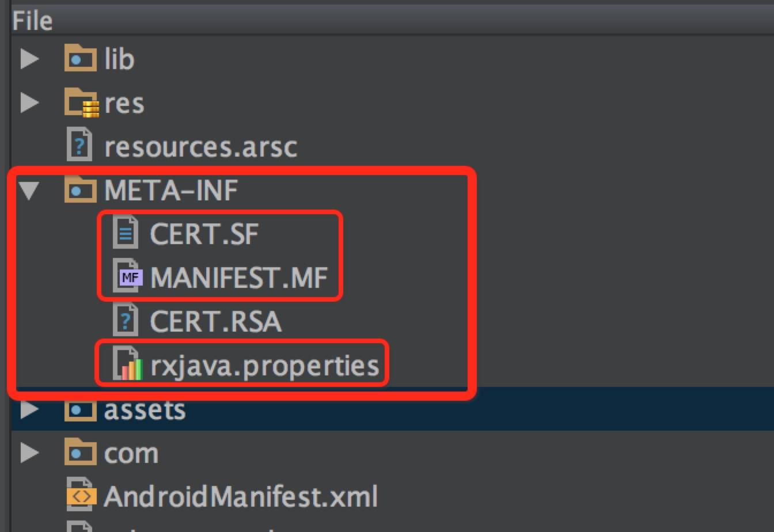The image size is (774, 532).
Task: Click the CERT.RSA unknown file icon
Action: (x=126, y=321)
